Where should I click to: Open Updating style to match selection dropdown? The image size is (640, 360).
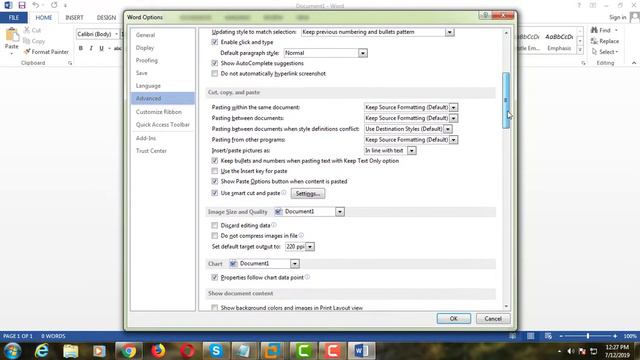(449, 32)
